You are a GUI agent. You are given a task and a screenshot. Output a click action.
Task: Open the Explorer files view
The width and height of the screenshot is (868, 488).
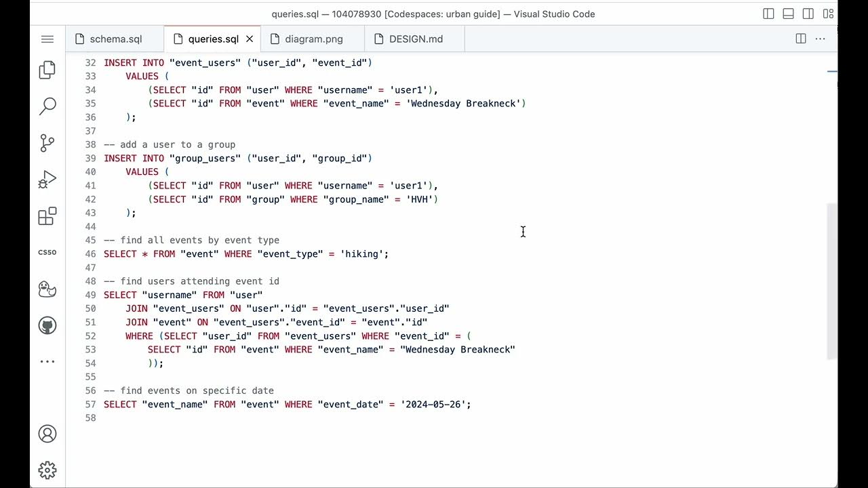(47, 70)
